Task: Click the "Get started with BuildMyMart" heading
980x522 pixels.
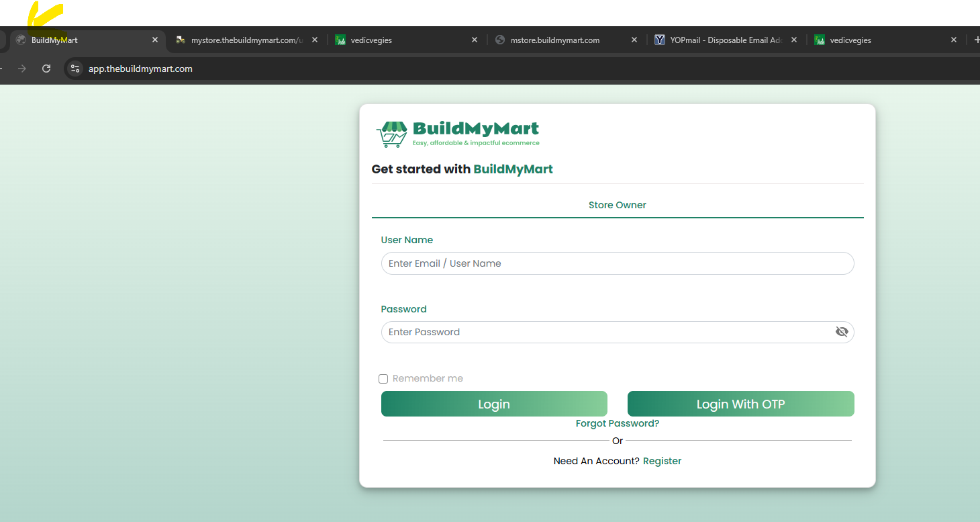Action: click(462, 169)
